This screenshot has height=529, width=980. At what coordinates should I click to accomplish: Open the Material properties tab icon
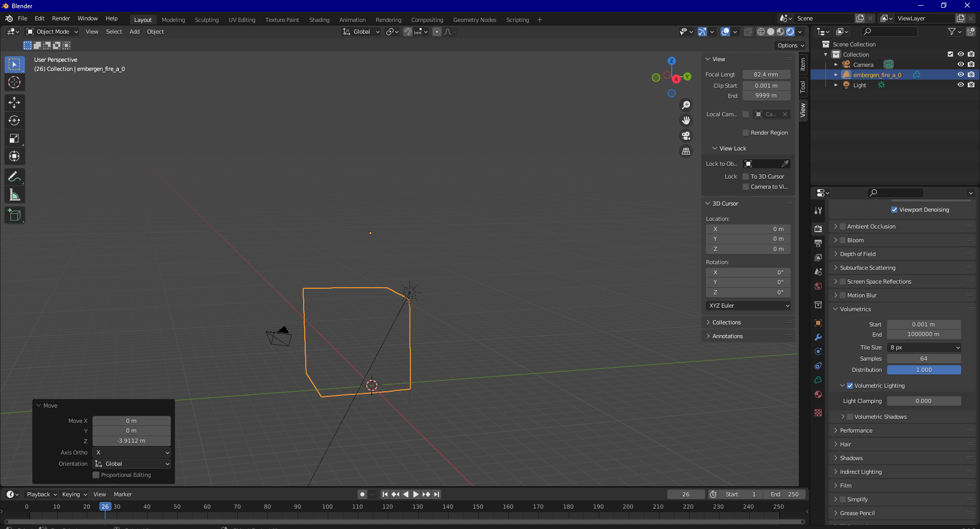tap(818, 394)
